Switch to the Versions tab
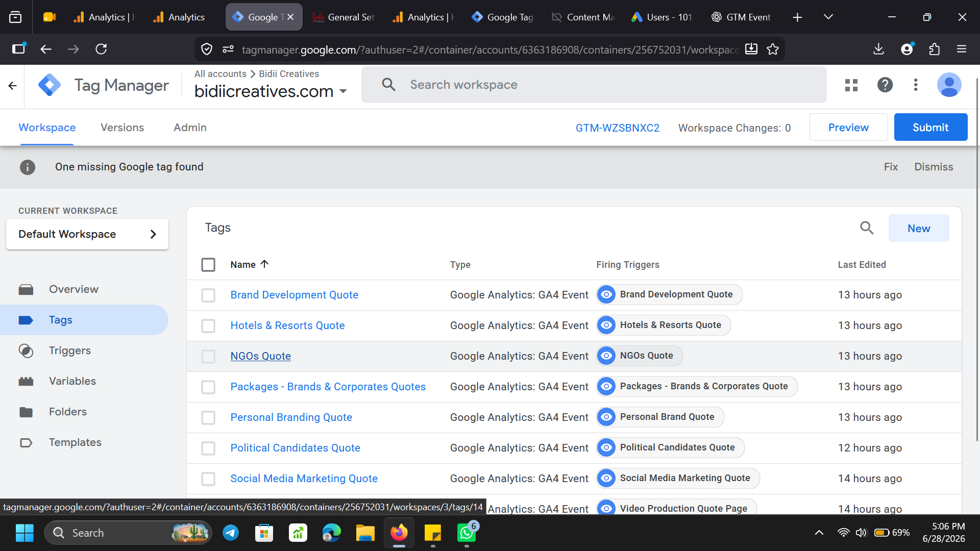The width and height of the screenshot is (980, 551). click(122, 128)
